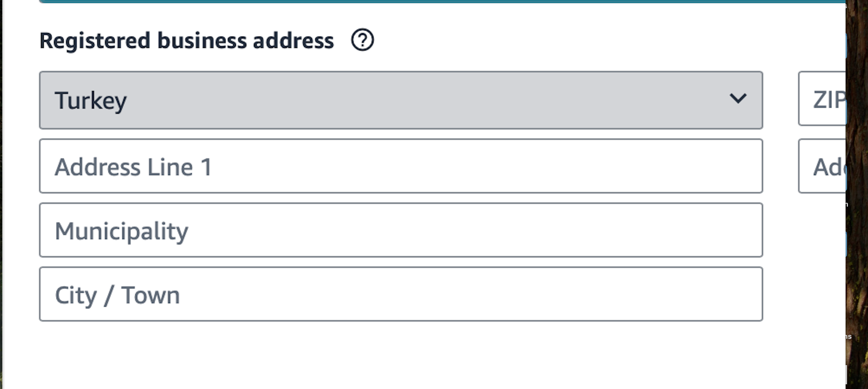This screenshot has height=389, width=868.
Task: Open the registered business address help icon
Action: point(362,40)
